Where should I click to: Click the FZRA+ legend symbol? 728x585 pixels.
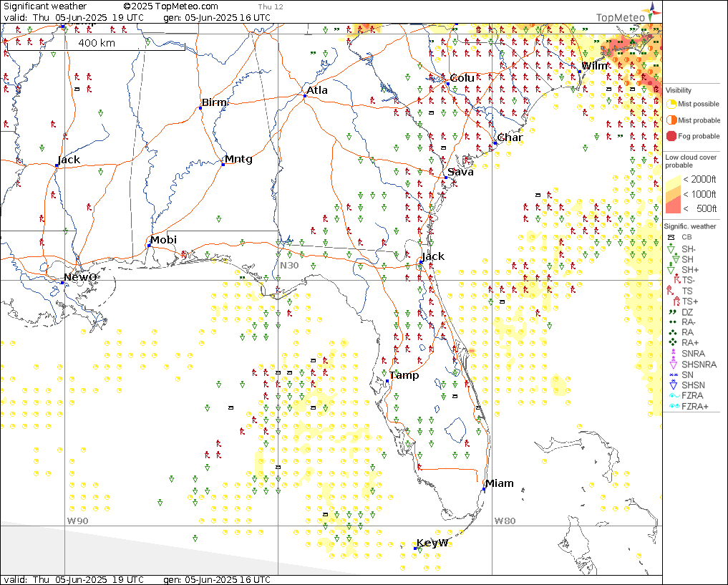(674, 406)
